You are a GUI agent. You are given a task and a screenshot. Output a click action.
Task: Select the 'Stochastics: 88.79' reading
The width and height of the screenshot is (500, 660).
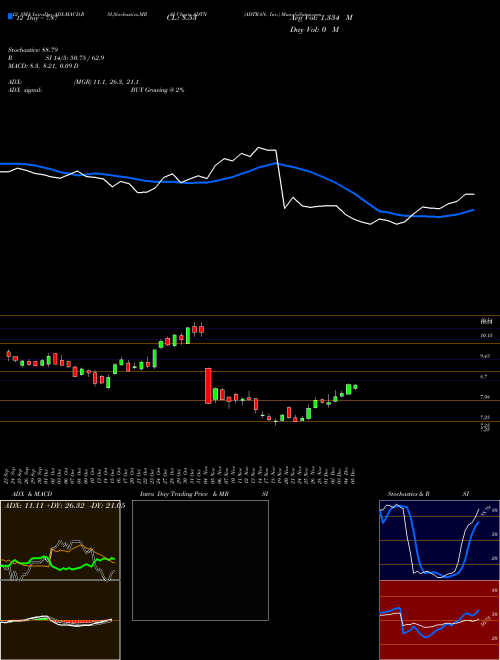[x=33, y=50]
